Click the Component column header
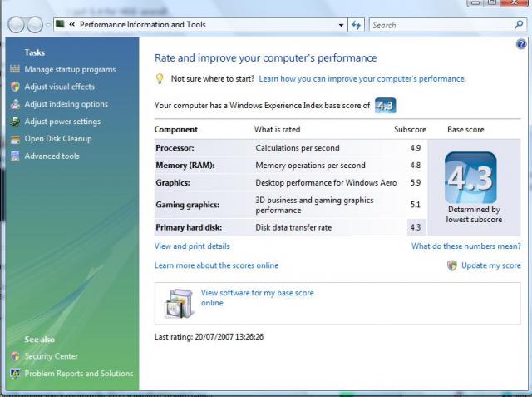532x397 pixels. click(x=175, y=129)
